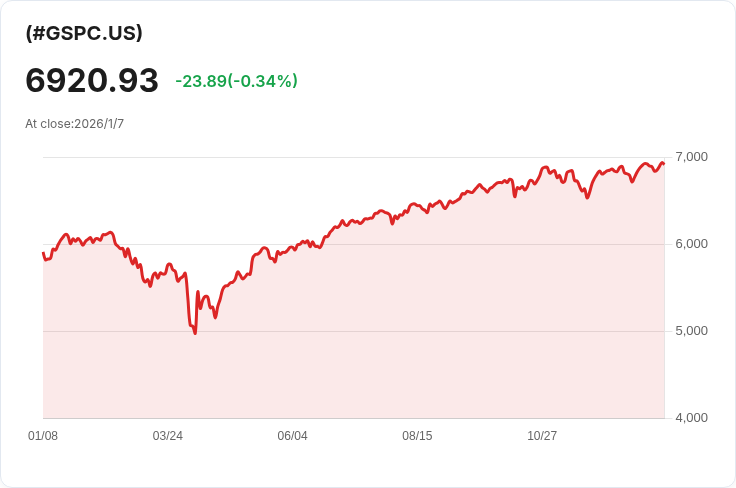Select the 06/04 x-axis date label
Viewport: 736px width, 488px height.
click(x=292, y=435)
